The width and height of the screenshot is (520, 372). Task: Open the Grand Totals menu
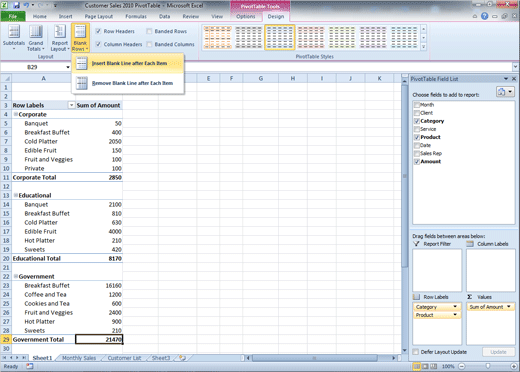click(x=36, y=38)
